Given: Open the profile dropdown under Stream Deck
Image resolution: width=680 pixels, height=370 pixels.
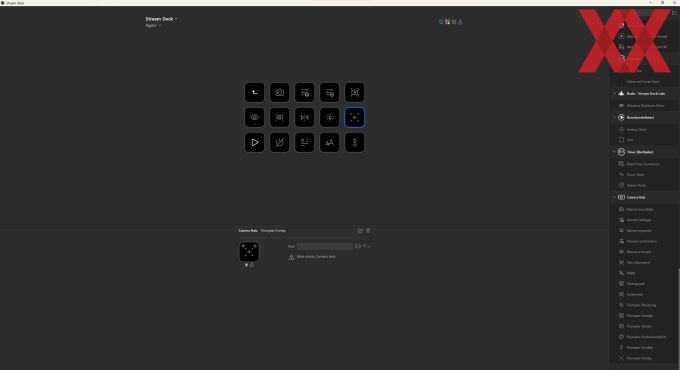Looking at the screenshot, I should pyautogui.click(x=153, y=26).
